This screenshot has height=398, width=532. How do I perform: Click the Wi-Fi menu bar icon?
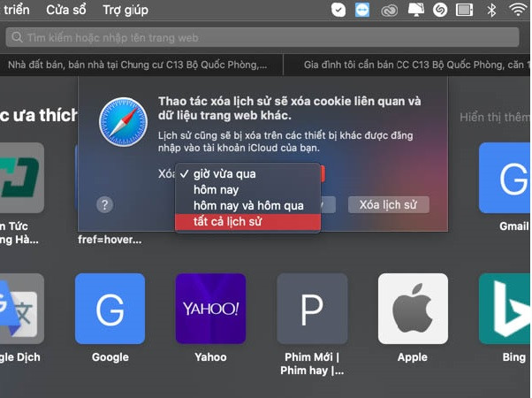click(x=517, y=10)
